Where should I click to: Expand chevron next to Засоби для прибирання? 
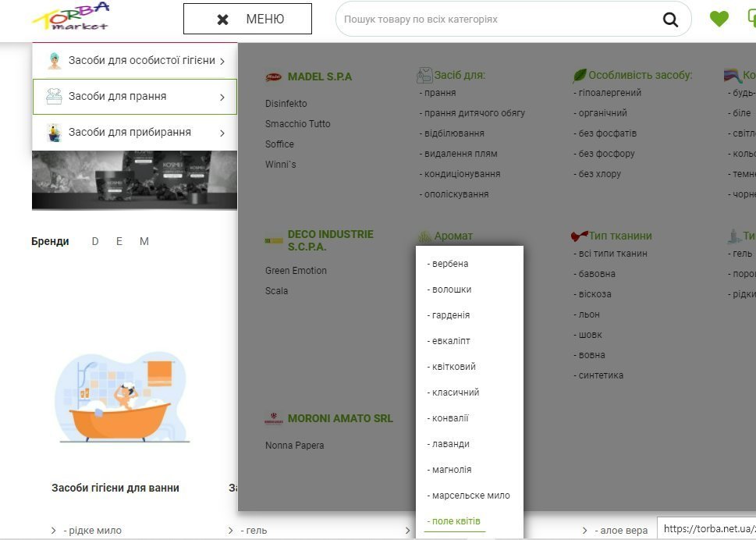[x=222, y=133]
